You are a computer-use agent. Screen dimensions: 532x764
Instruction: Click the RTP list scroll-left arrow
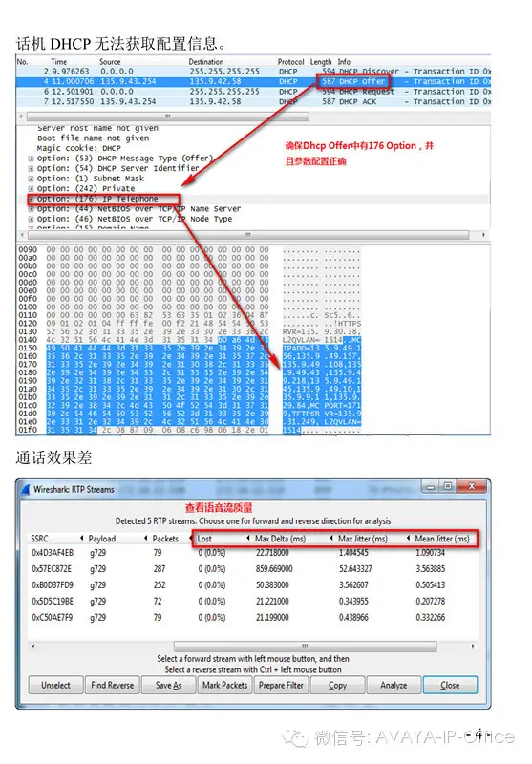point(33,647)
